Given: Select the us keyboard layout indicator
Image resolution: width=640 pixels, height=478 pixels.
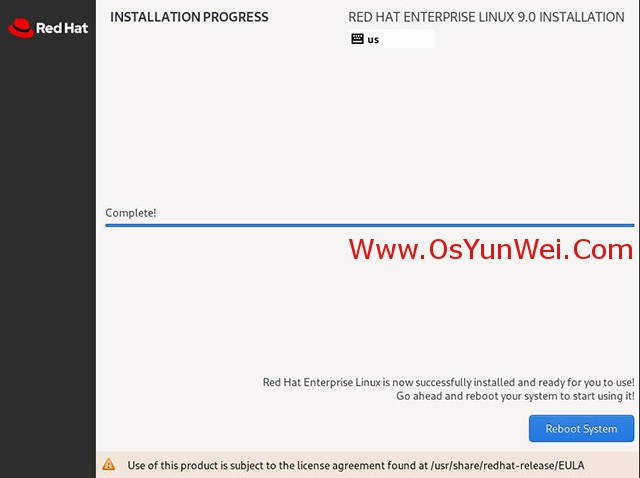Looking at the screenshot, I should [x=373, y=40].
